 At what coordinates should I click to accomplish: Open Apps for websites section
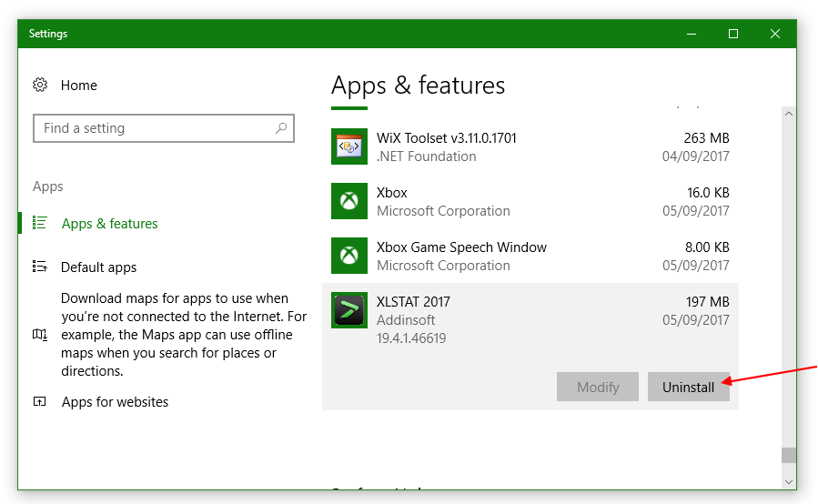point(115,402)
